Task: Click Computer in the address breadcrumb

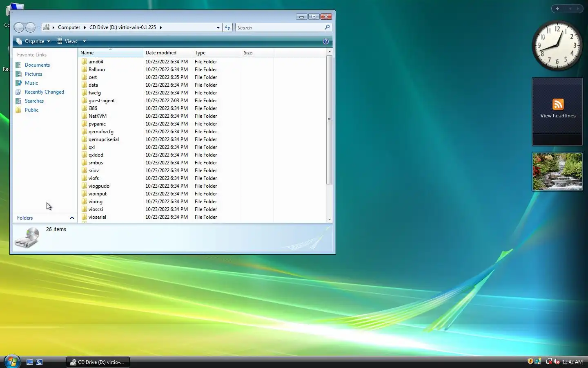Action: (x=69, y=27)
